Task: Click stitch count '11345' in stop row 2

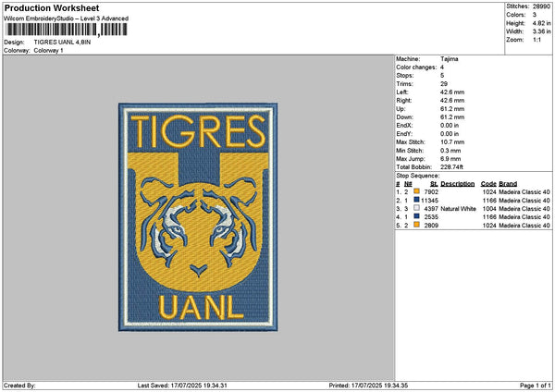Action: point(430,201)
